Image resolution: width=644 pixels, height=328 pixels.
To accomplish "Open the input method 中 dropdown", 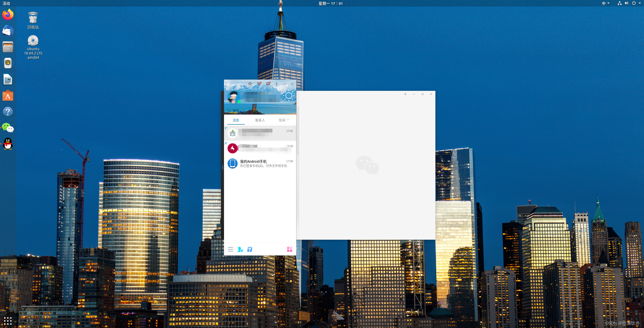I will (x=605, y=3).
